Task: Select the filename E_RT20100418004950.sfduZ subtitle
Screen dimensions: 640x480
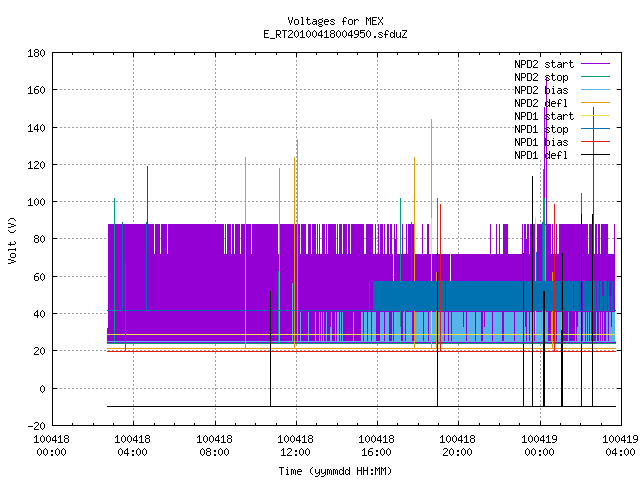Action: pyautogui.click(x=335, y=34)
